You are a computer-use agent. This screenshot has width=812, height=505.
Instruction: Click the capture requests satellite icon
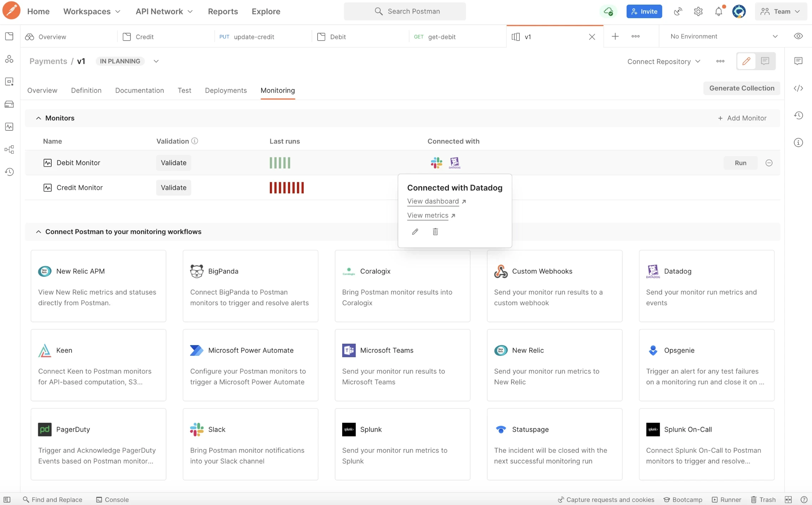678,11
